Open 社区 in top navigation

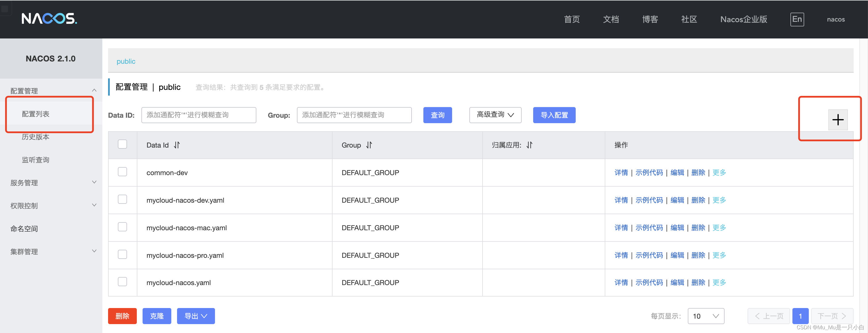689,19
